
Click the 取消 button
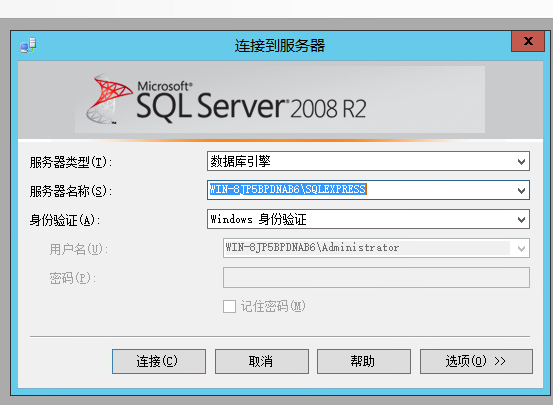pyautogui.click(x=262, y=361)
